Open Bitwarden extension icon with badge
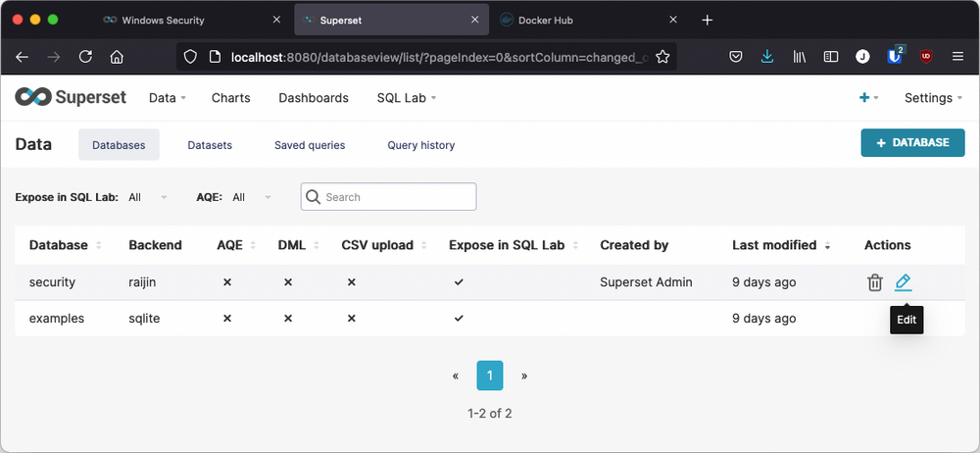The width and height of the screenshot is (980, 453). [895, 55]
